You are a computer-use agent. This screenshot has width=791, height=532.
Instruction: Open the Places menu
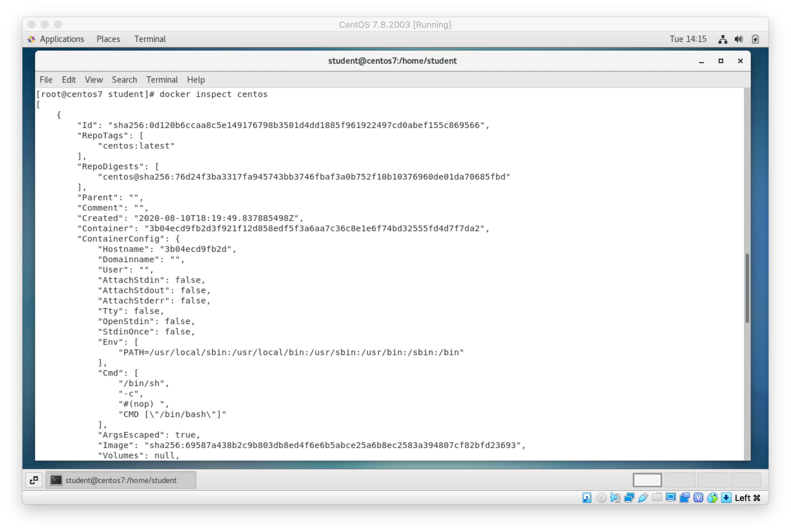pyautogui.click(x=108, y=39)
